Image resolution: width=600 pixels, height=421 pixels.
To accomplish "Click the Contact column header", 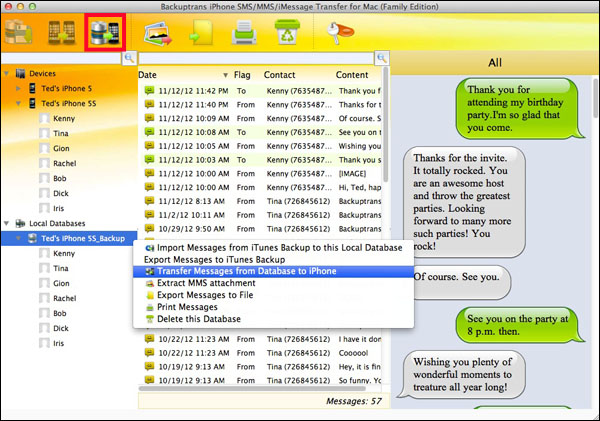I will [279, 75].
